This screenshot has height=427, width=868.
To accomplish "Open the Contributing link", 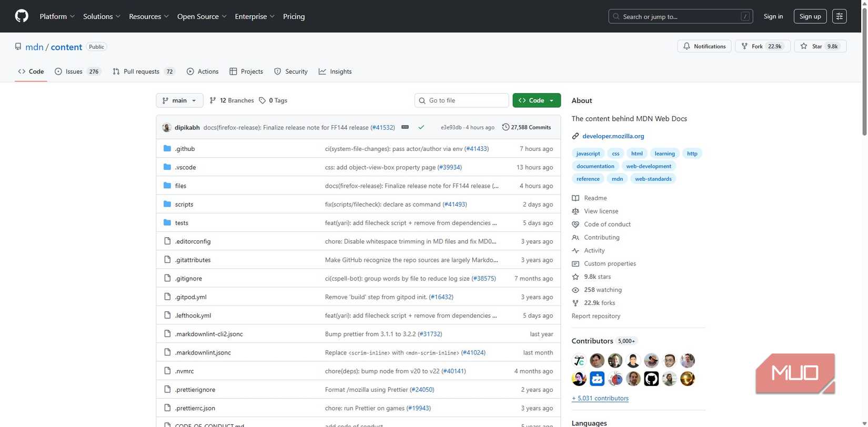I will [x=602, y=238].
